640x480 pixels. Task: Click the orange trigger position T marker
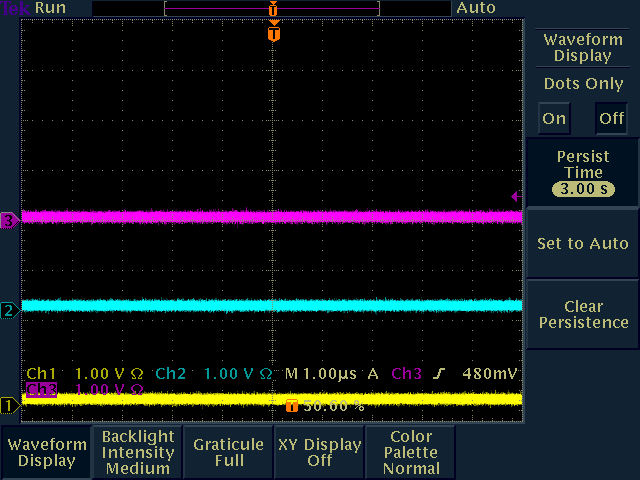point(274,34)
